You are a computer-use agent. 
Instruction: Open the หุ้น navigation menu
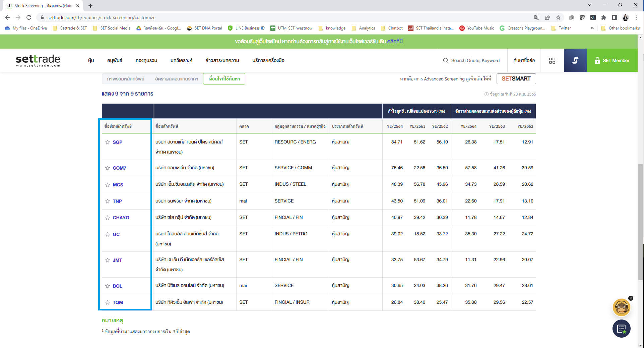tap(91, 61)
